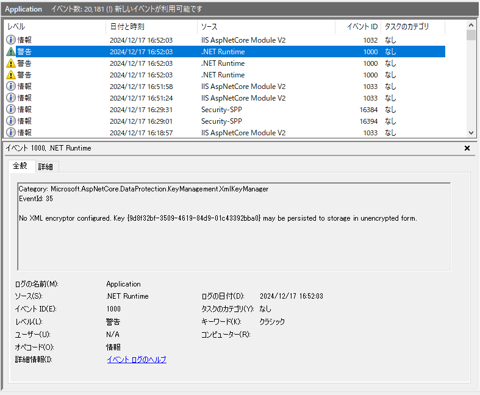The height and width of the screenshot is (395, 480).
Task: Click the date 2024/12/17 16:18:57
Action: (x=141, y=133)
